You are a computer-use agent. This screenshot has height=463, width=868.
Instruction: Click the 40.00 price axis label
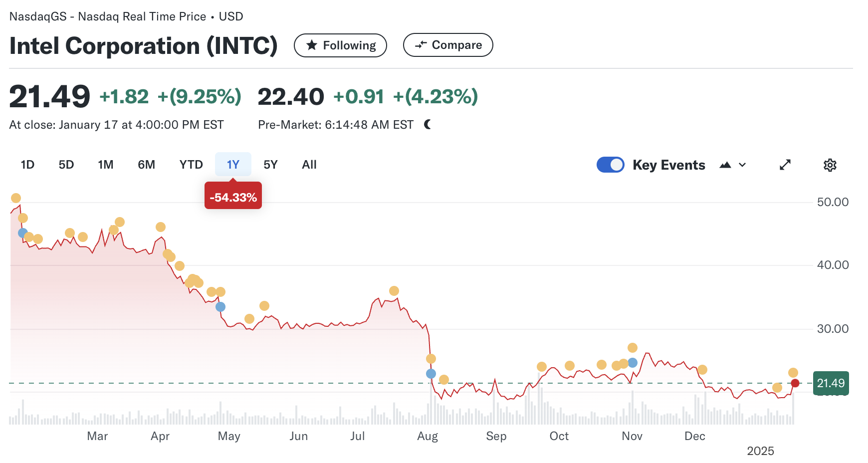coord(833,265)
